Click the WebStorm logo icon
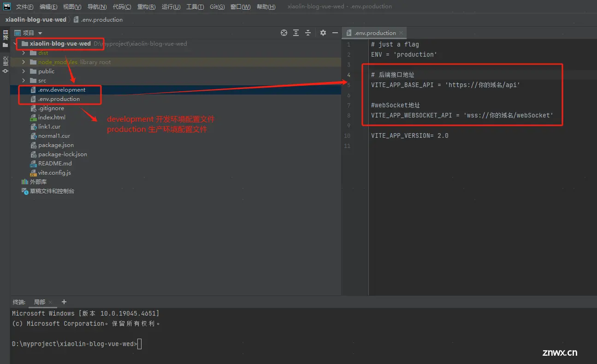This screenshot has height=364, width=597. (6, 6)
